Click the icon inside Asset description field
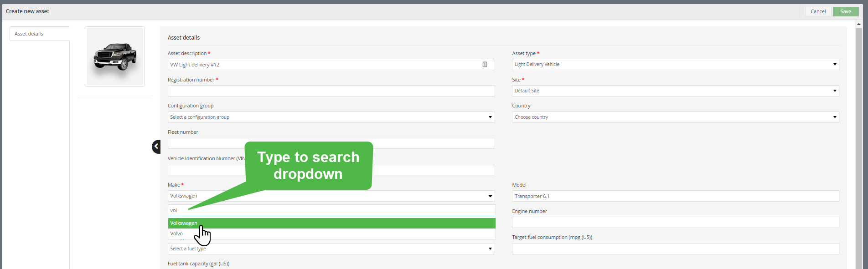868x269 pixels. click(485, 65)
